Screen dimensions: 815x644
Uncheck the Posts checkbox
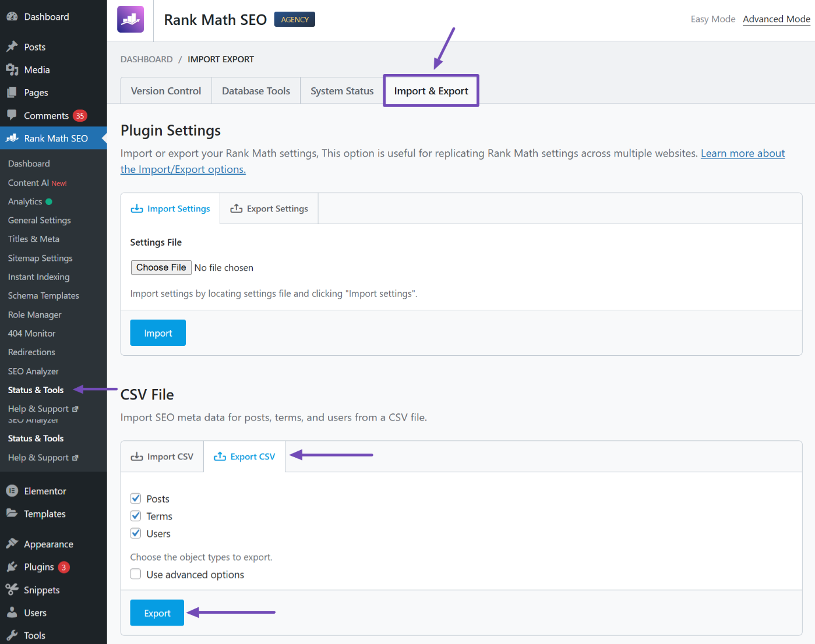tap(136, 498)
